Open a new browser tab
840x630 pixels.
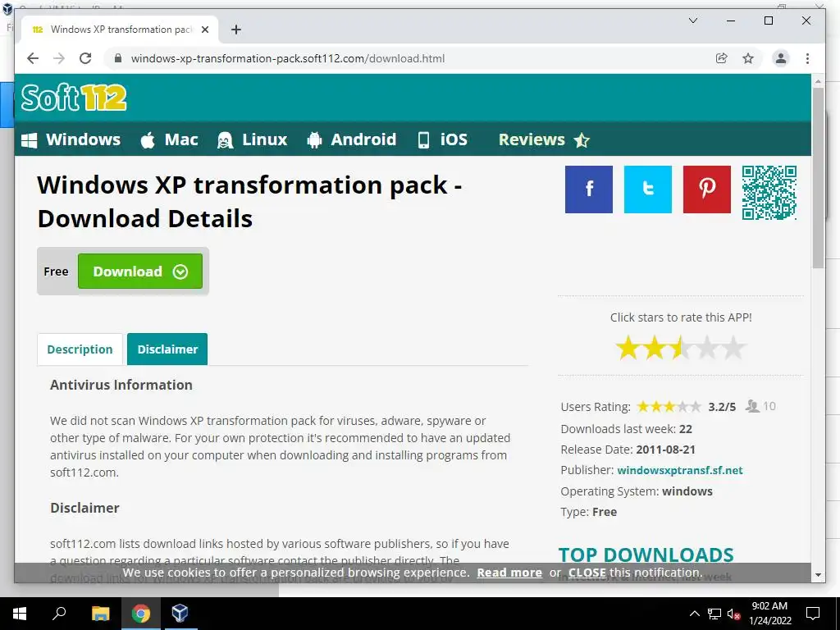pyautogui.click(x=236, y=30)
